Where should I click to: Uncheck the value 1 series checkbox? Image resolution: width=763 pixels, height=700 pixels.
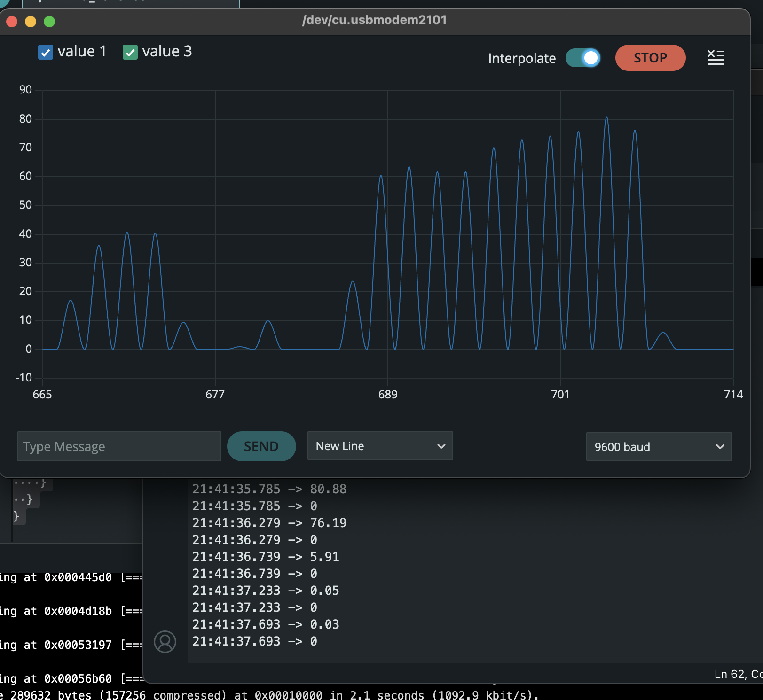46,52
